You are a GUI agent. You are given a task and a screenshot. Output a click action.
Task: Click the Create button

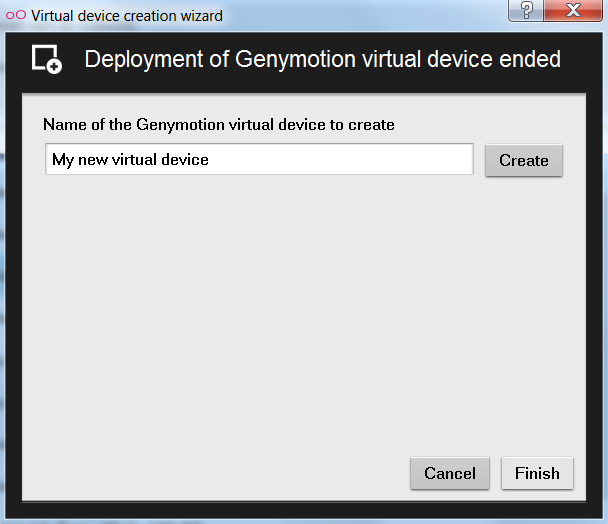[x=524, y=160]
